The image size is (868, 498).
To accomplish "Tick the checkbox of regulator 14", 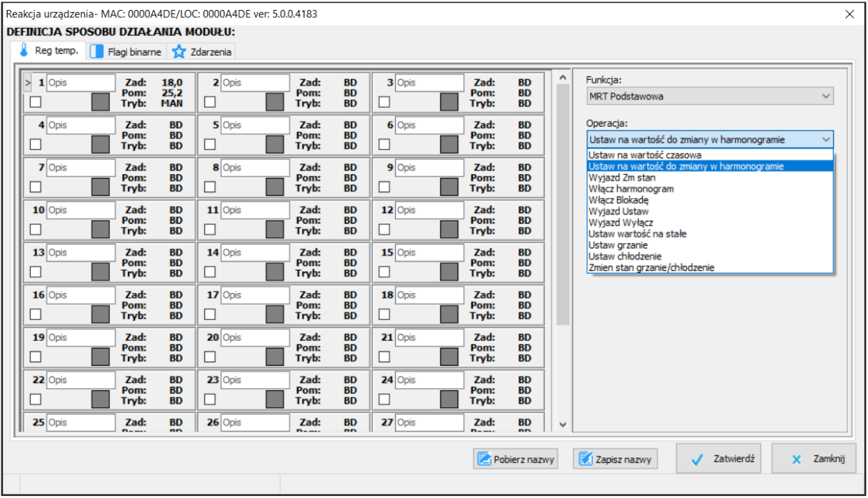I will [x=209, y=272].
